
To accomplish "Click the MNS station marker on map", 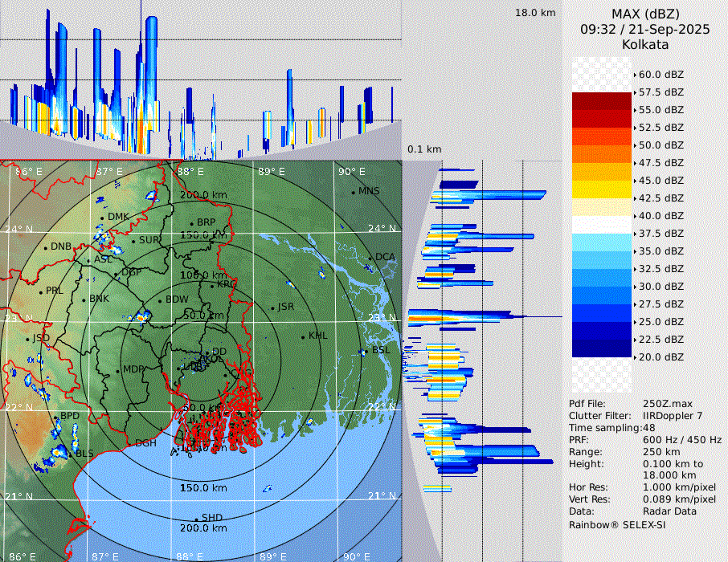I will (353, 192).
